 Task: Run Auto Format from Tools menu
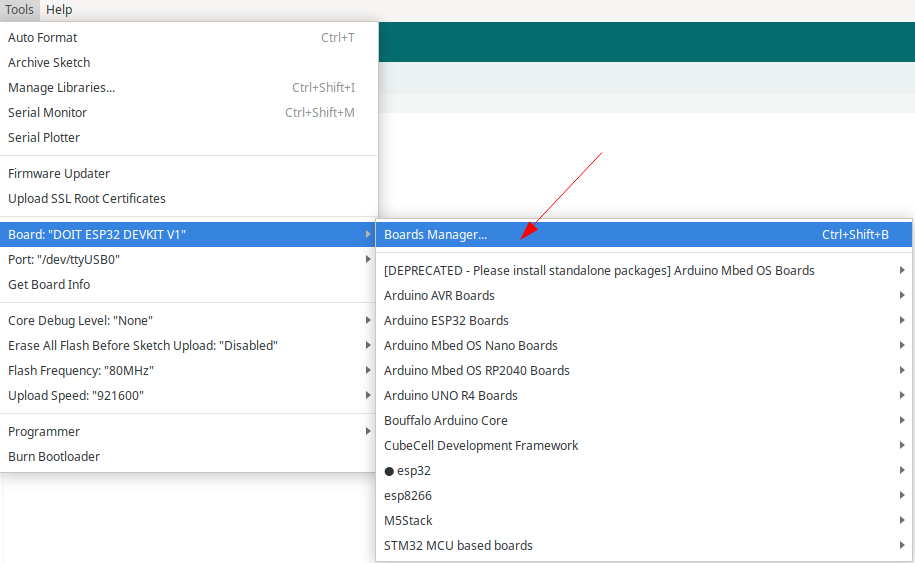coord(189,37)
